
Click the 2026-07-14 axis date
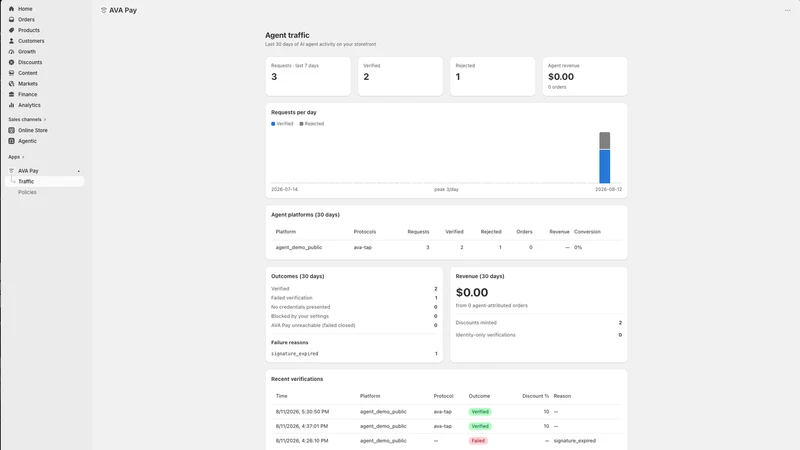coord(284,189)
